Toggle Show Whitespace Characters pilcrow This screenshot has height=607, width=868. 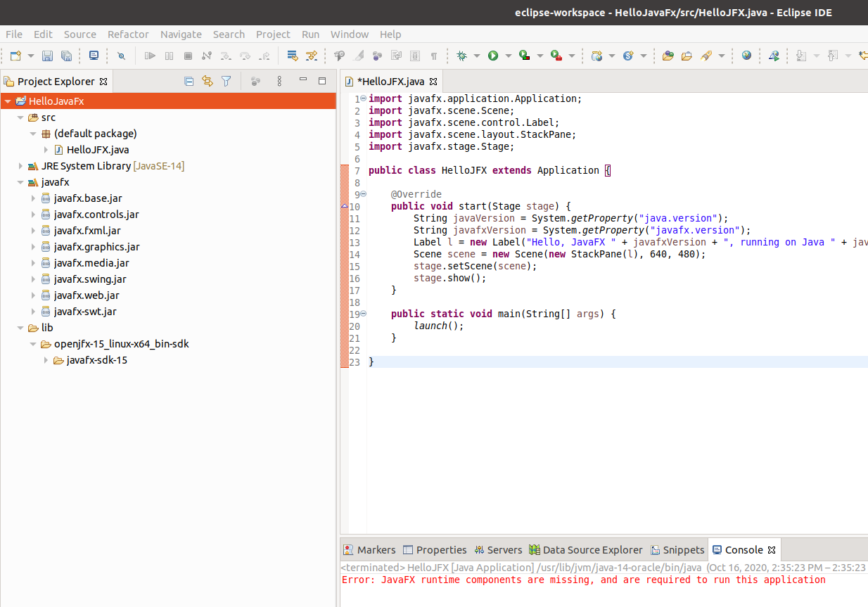(x=433, y=56)
